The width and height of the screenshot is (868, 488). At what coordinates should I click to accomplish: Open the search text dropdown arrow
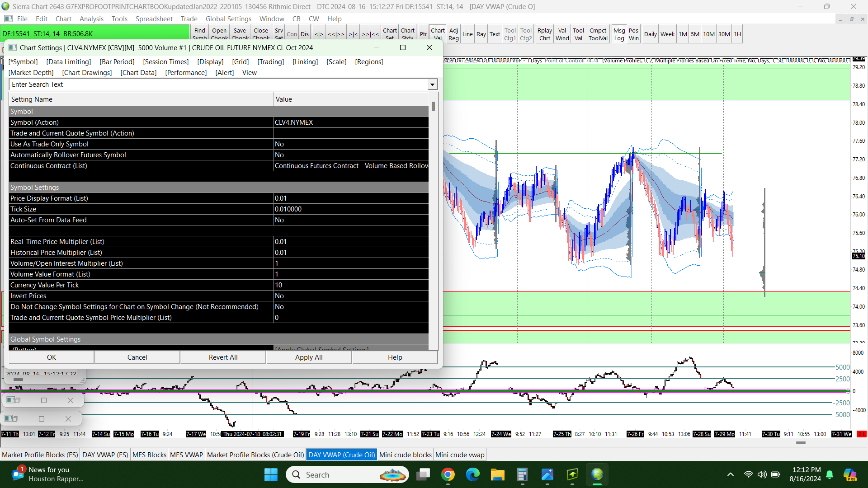pos(432,84)
